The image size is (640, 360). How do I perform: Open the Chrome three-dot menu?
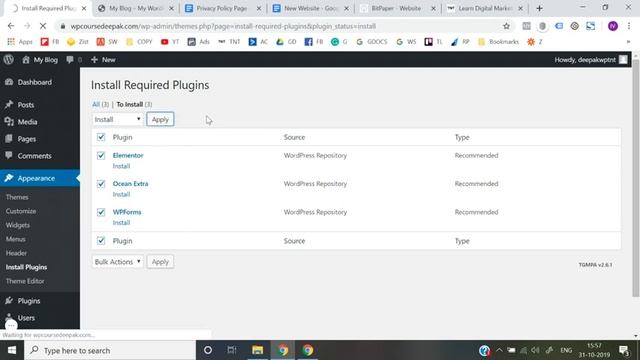[629, 26]
